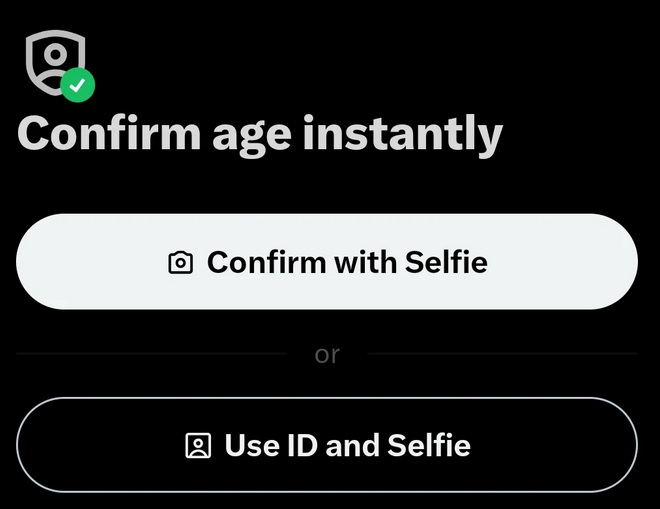Screen dimensions: 660x509
Task: Click the divider line left of 'or'
Action: coord(151,354)
